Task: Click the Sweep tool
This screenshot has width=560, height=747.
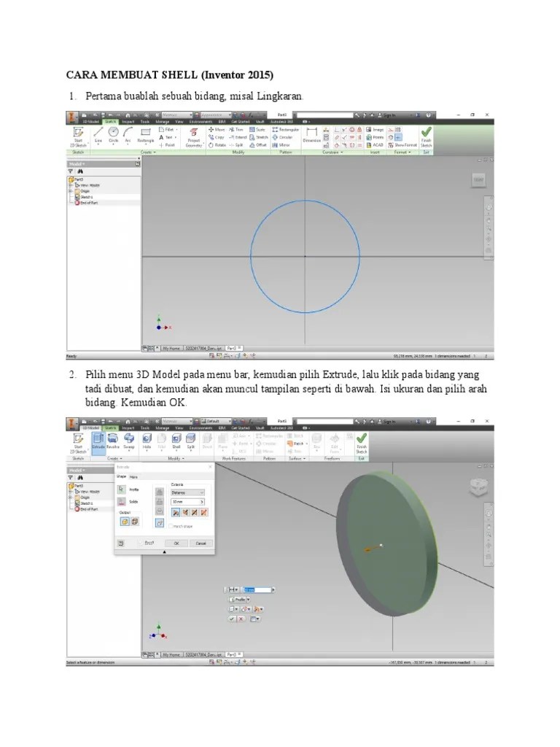Action: pos(129,441)
